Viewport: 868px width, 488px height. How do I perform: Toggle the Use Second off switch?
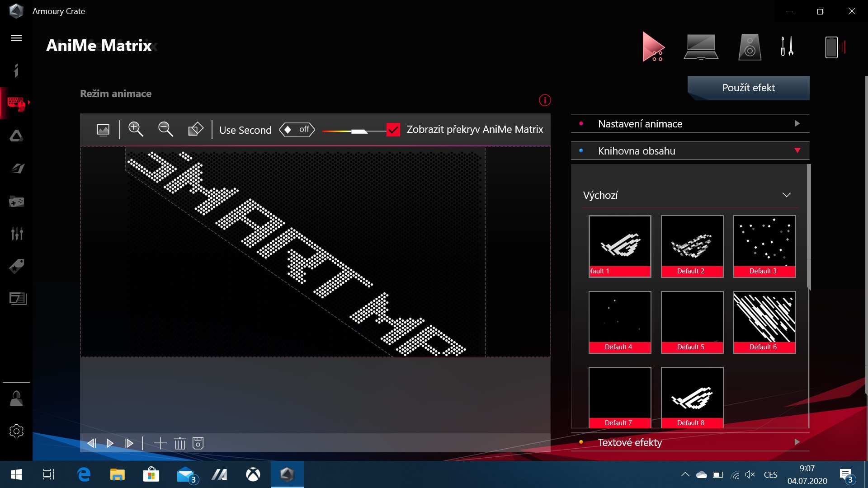pyautogui.click(x=297, y=130)
